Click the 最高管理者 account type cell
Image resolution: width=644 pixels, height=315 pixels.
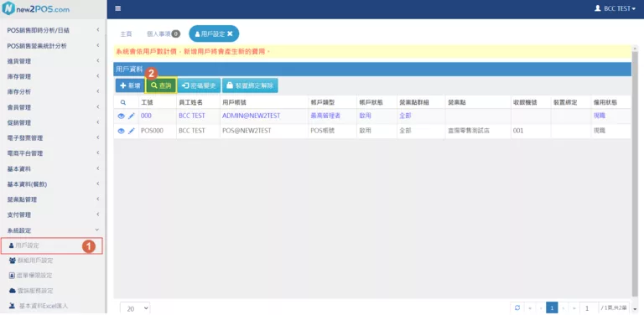[325, 116]
